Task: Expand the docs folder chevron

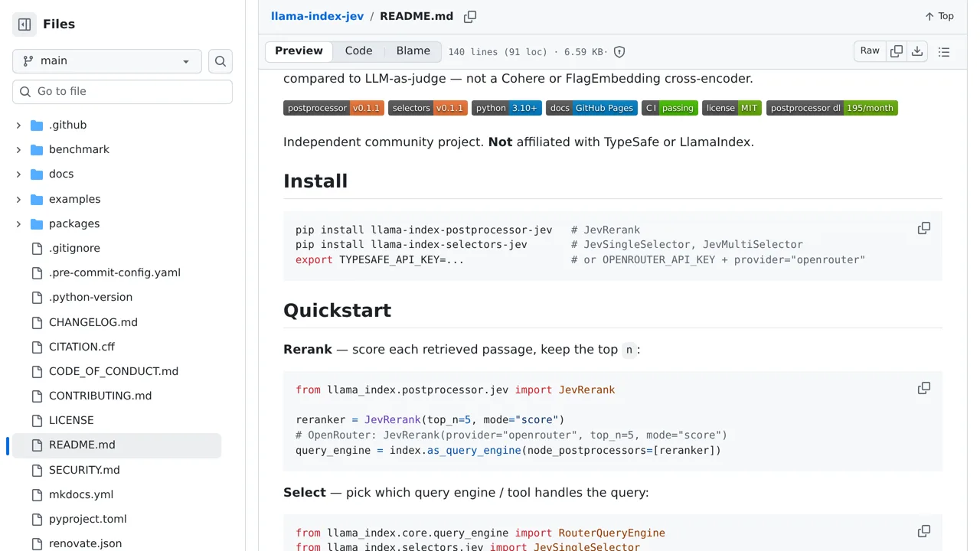Action: point(18,174)
